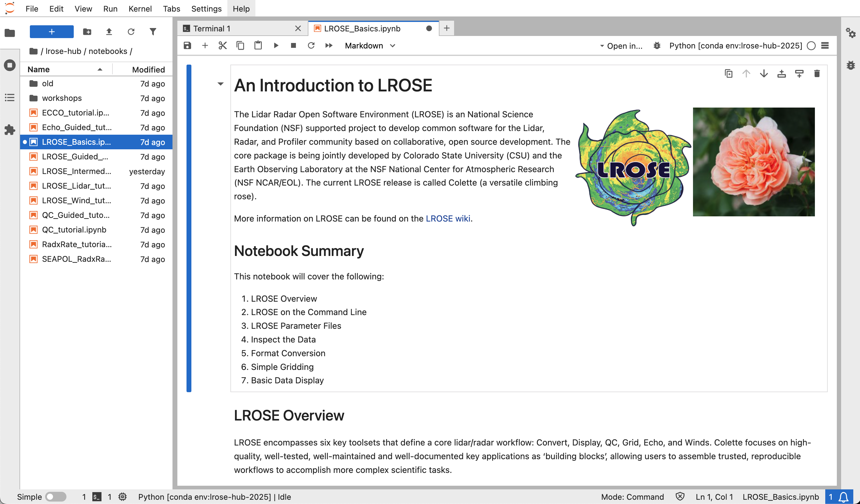Enable the notebook debugger bug icon

pos(657,46)
